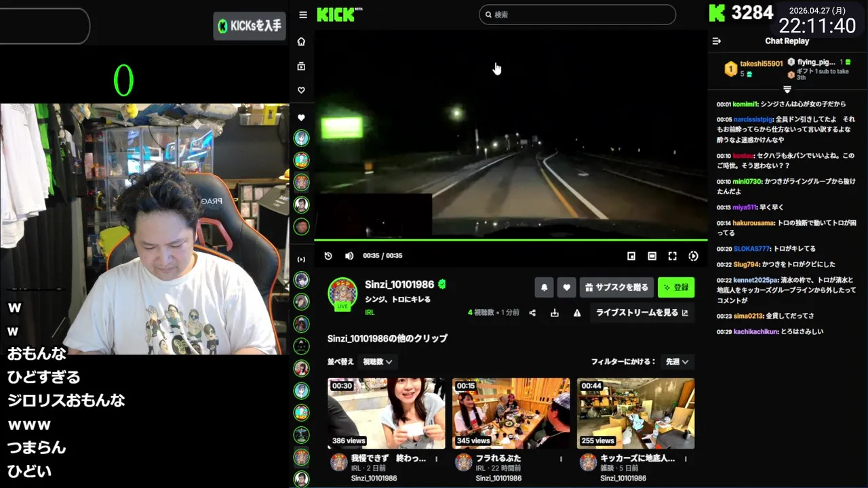Follow channel with the heart button

coord(567,287)
